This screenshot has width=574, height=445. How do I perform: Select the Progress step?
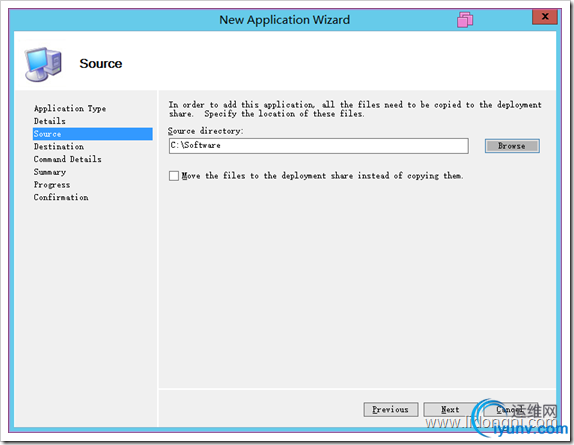click(x=52, y=185)
